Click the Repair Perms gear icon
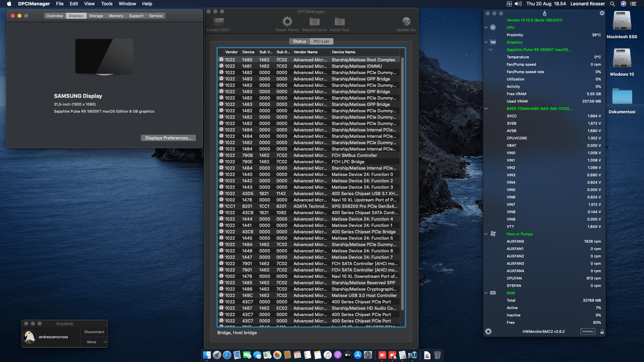The height and width of the screenshot is (362, 644). 287,22
